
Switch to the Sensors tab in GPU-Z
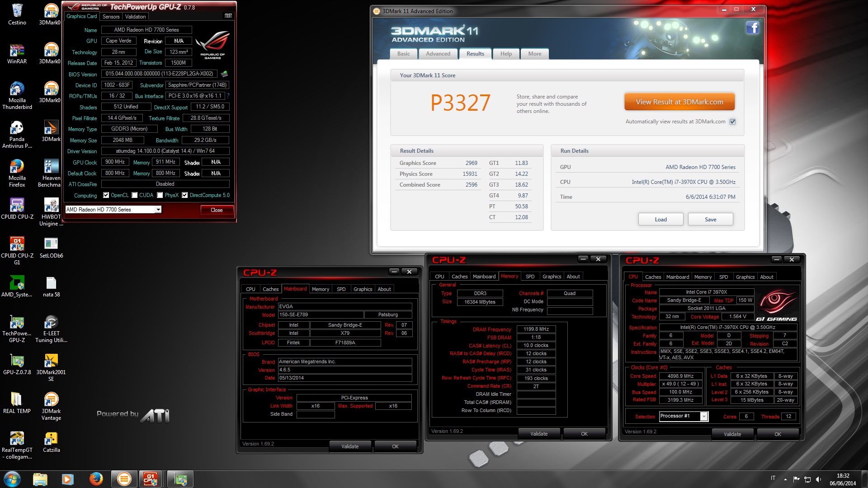[111, 17]
